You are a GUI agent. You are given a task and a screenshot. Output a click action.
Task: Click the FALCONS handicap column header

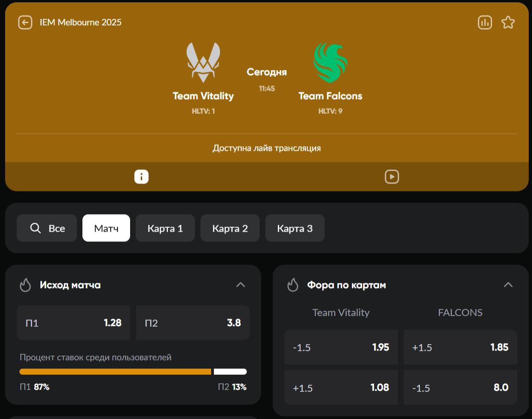[x=460, y=313]
